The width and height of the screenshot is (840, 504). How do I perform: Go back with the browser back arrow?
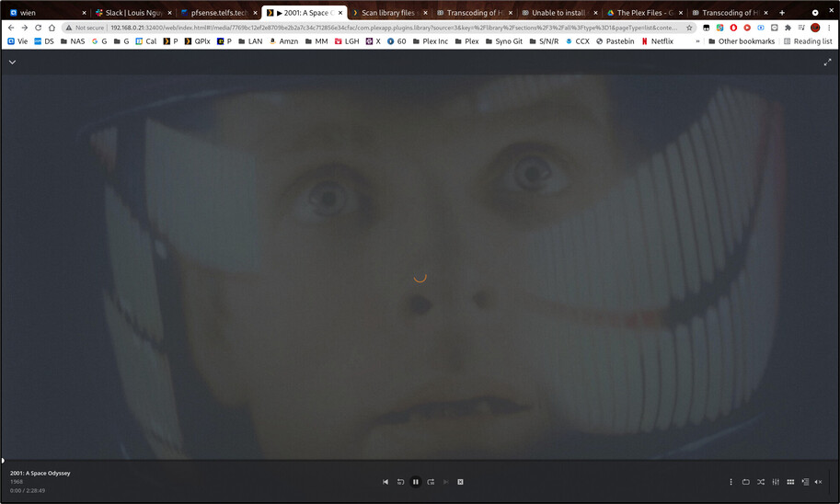point(11,28)
